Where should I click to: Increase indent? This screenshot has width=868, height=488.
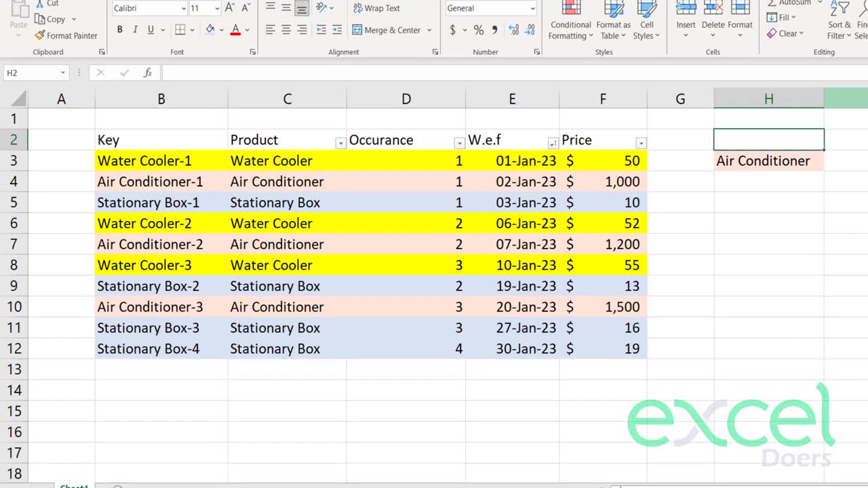(x=337, y=30)
